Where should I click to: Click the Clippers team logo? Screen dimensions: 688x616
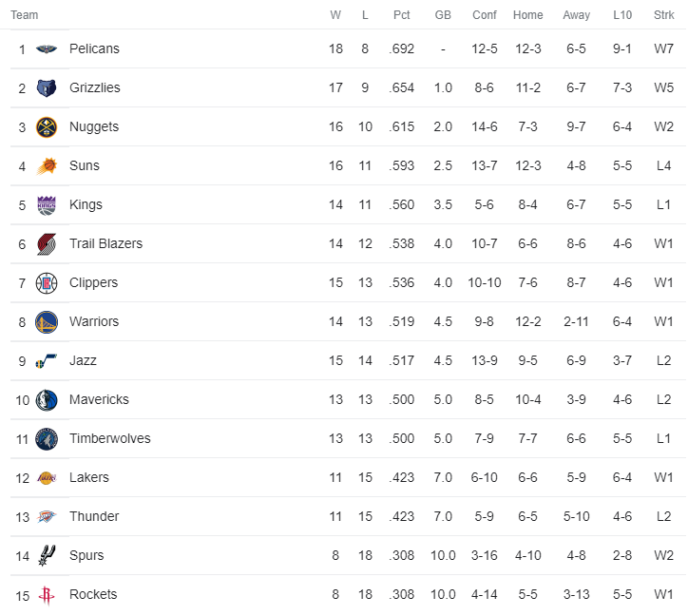(x=47, y=283)
